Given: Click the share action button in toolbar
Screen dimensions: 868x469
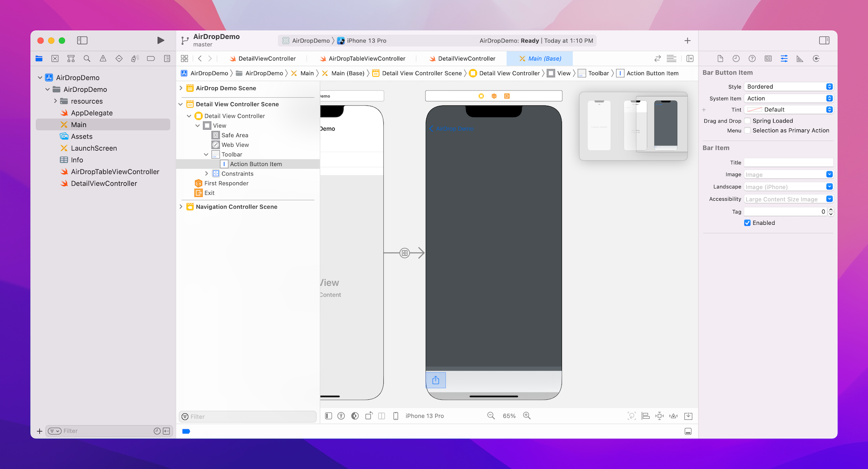Looking at the screenshot, I should (436, 380).
